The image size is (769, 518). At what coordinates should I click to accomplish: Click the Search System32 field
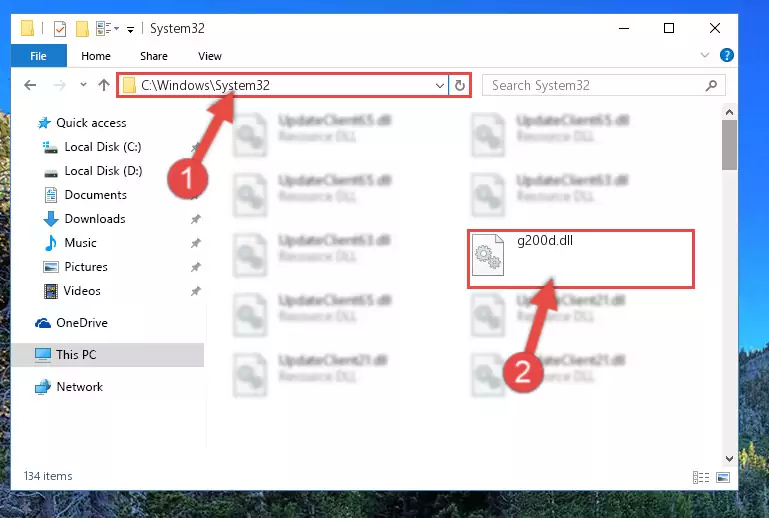603,85
